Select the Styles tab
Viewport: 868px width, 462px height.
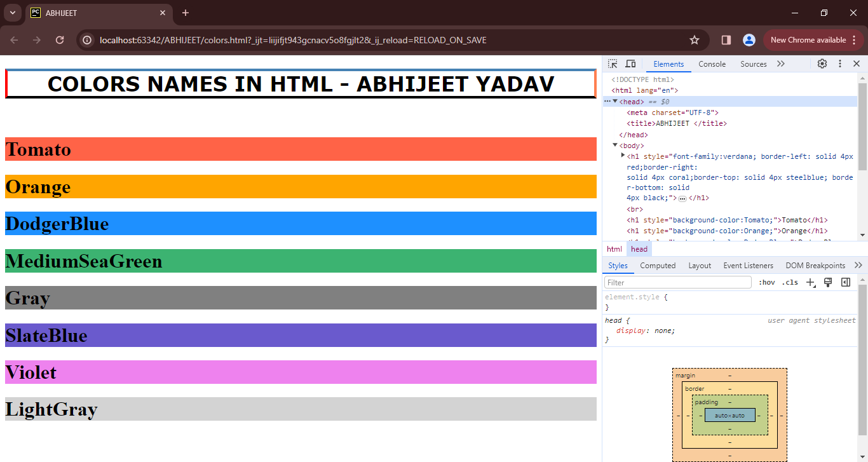coord(618,266)
